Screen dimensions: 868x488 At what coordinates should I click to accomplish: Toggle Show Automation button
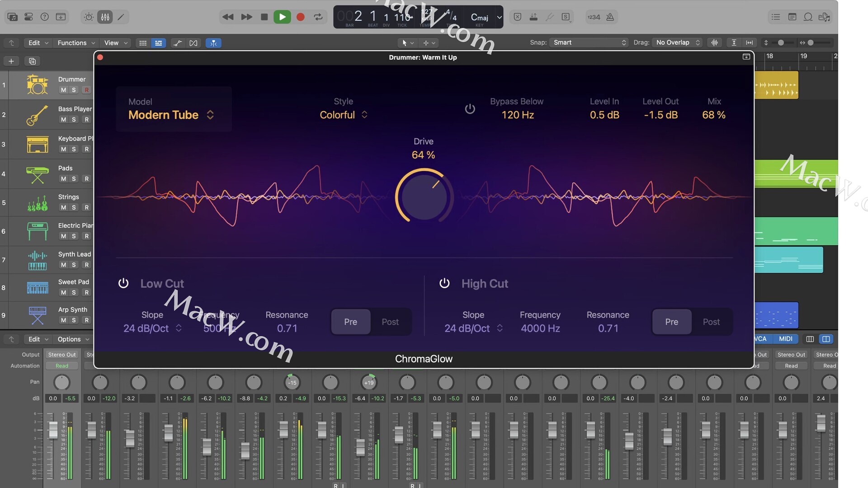tap(178, 43)
